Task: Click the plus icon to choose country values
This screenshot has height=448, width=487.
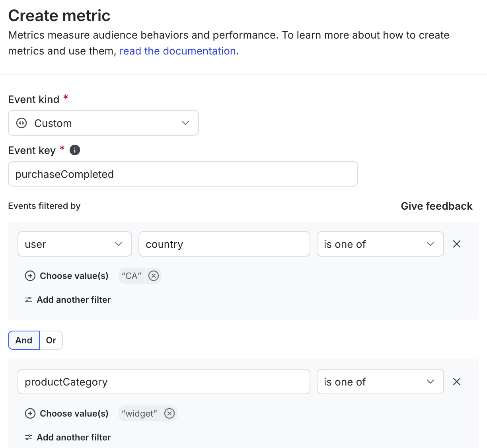Action: (30, 276)
